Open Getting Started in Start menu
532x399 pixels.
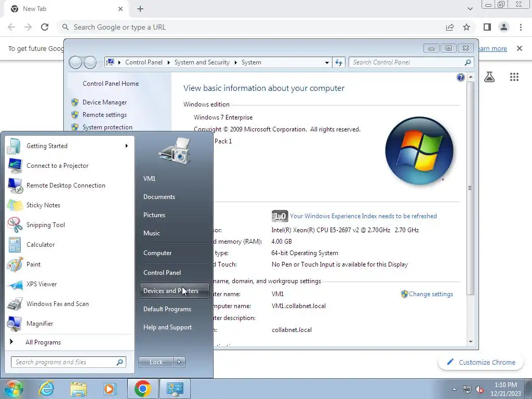[70, 146]
